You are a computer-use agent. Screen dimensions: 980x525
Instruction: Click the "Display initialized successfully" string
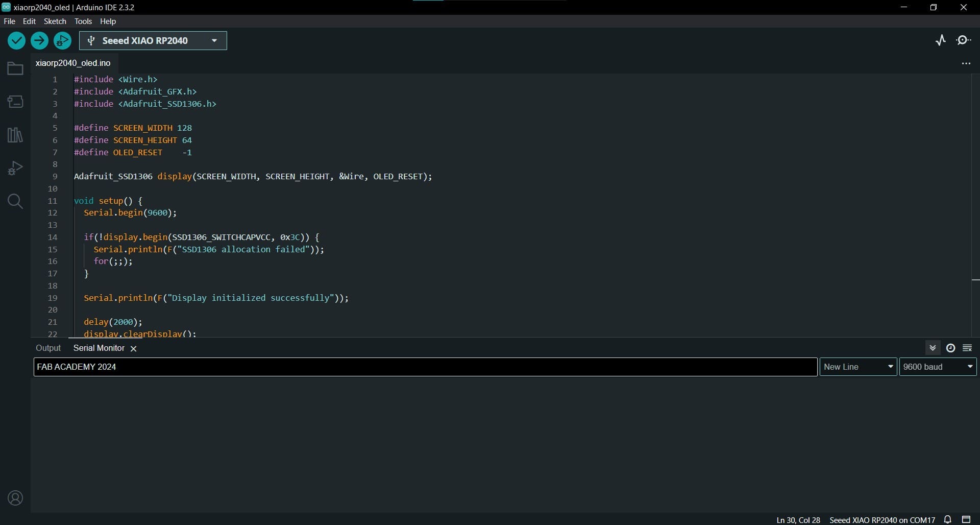(x=251, y=298)
